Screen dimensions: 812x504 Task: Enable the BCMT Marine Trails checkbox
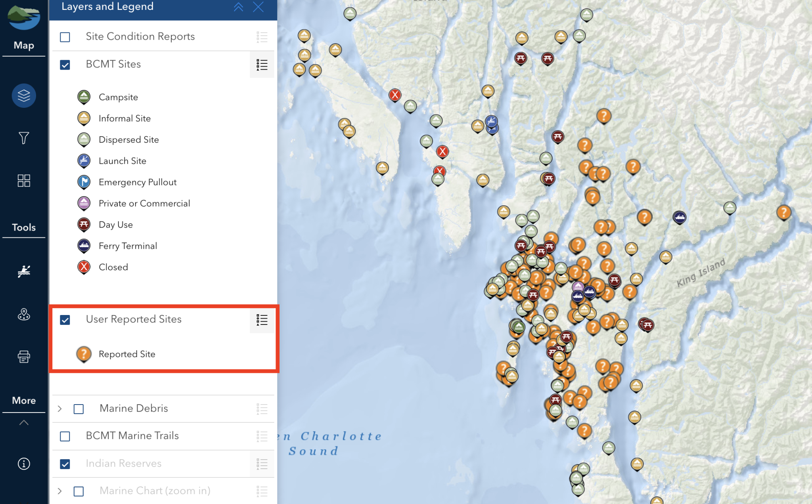coord(65,436)
